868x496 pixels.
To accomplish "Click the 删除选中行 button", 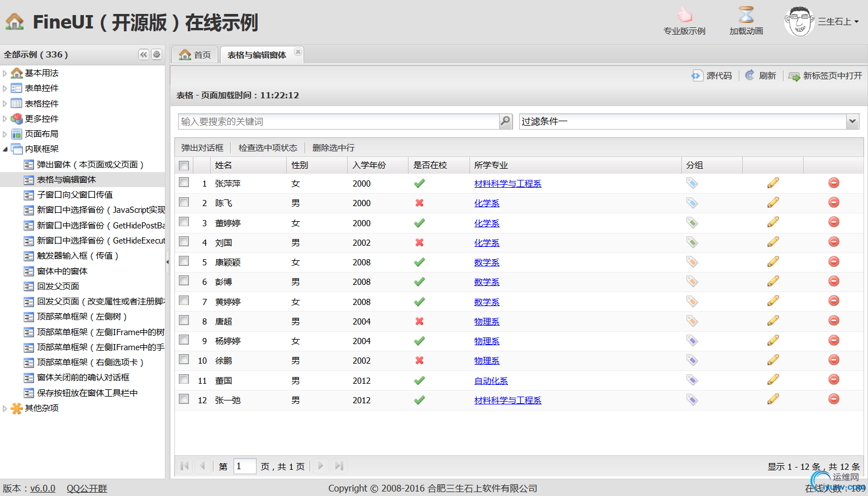I will click(333, 148).
